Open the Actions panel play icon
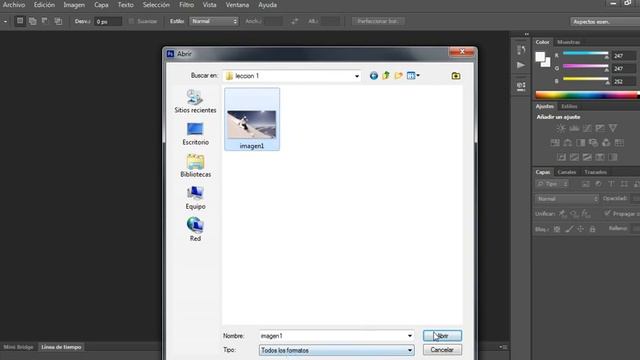 [521, 65]
